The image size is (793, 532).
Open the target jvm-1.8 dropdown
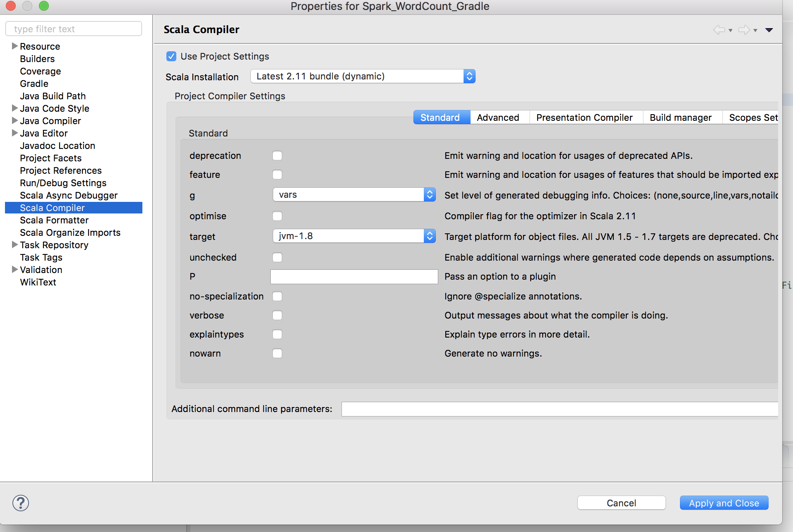click(354, 236)
